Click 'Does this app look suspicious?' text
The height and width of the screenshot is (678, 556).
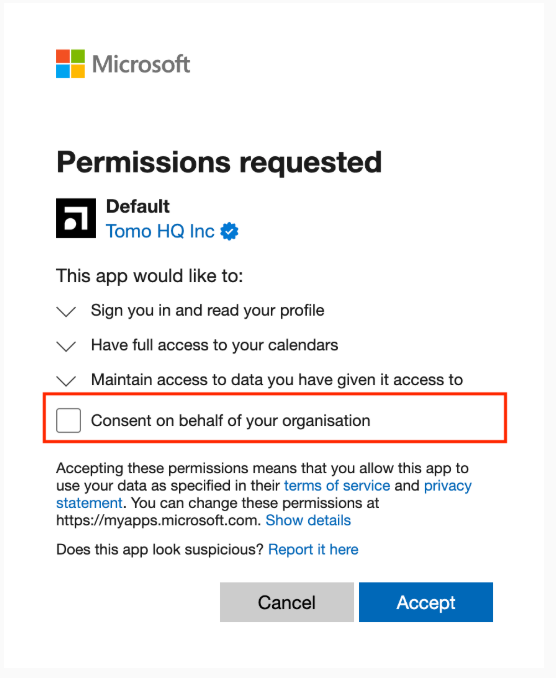(160, 550)
